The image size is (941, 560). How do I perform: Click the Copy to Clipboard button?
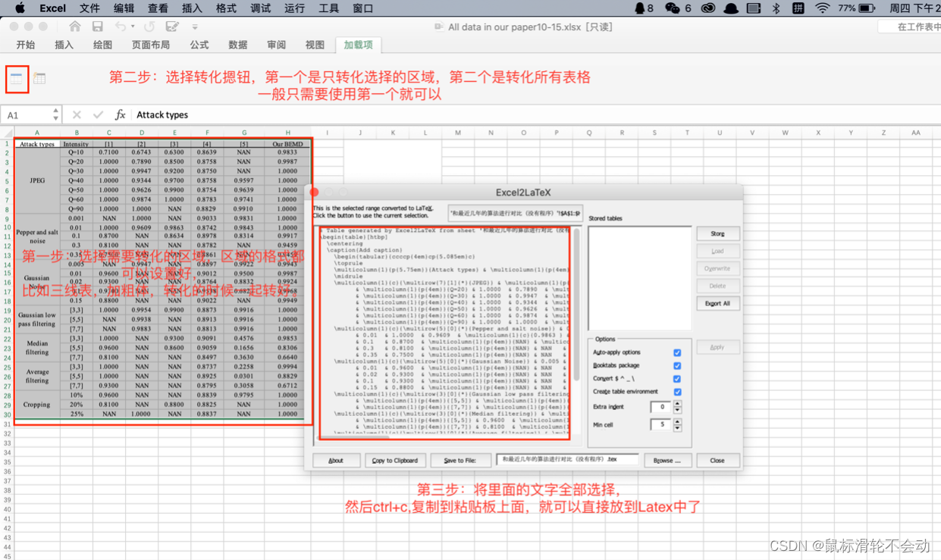click(x=395, y=460)
